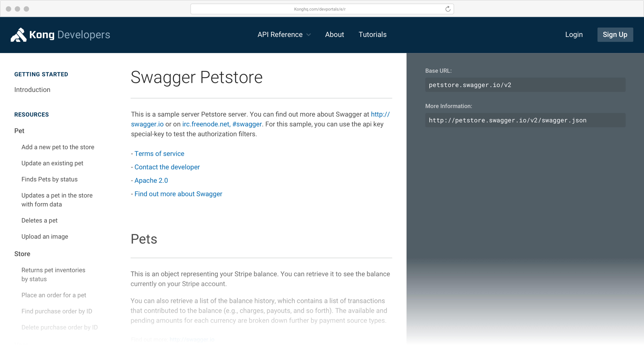The width and height of the screenshot is (644, 345).
Task: Click the swagger.json More Information box
Action: pos(525,120)
